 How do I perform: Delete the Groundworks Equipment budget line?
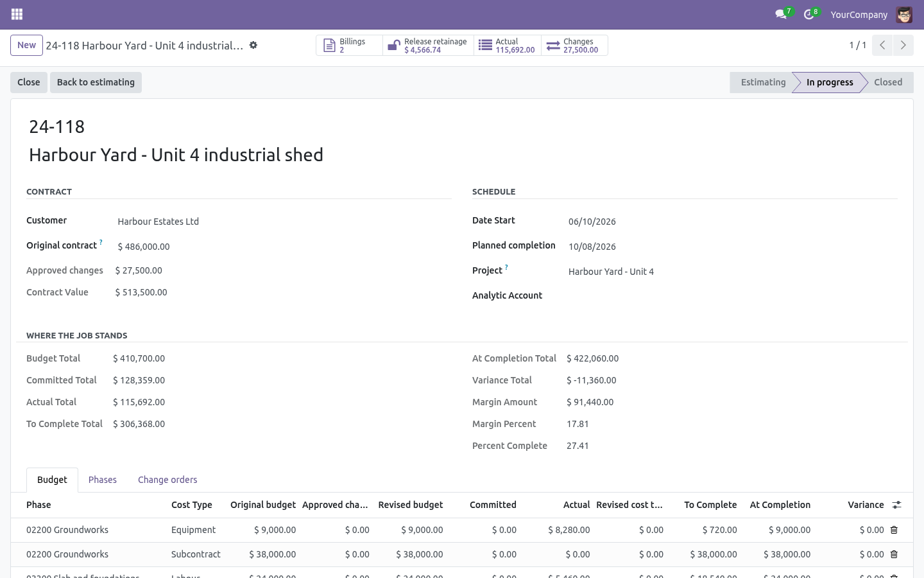[x=894, y=530]
